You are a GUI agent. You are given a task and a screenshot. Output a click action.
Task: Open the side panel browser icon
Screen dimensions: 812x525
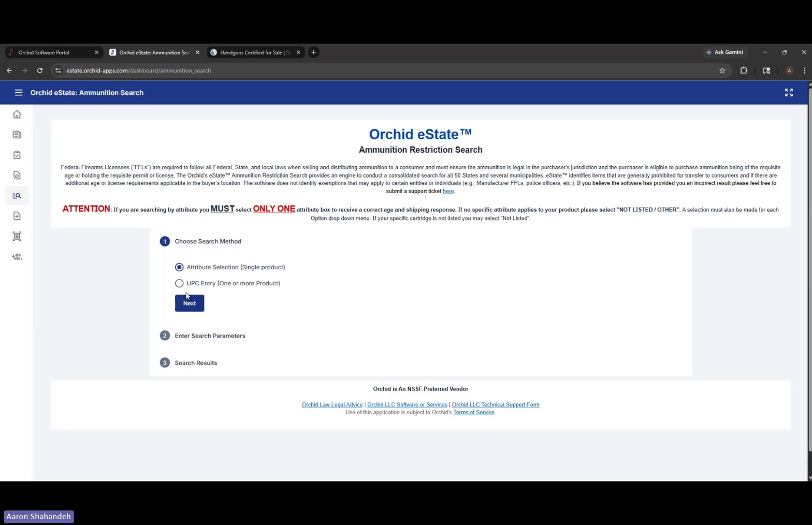point(766,70)
